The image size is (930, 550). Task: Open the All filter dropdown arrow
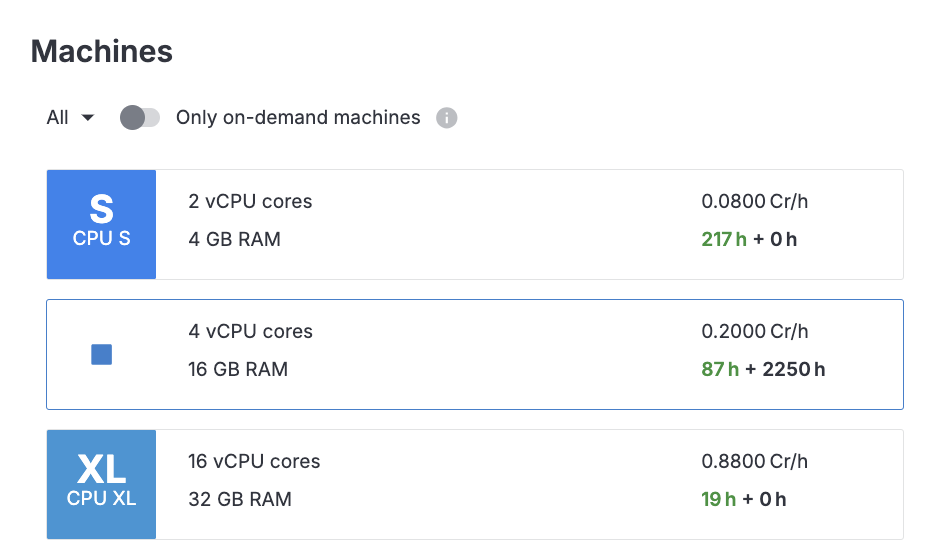[x=88, y=118]
